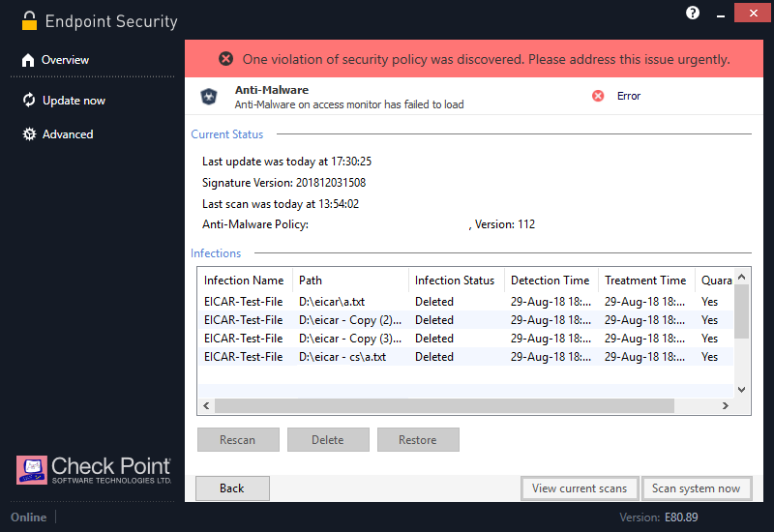This screenshot has height=532, width=774.
Task: Select the D:\eicar\a.txt infection row
Action: pyautogui.click(x=465, y=302)
